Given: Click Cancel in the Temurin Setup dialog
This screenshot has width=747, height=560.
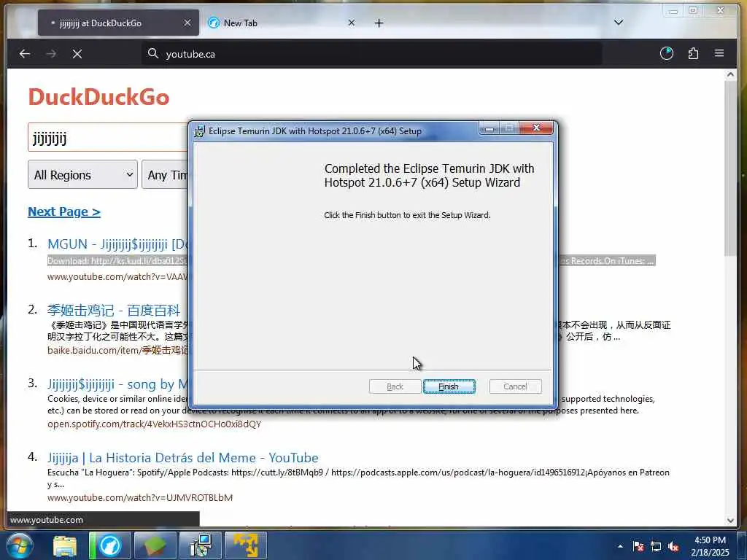Looking at the screenshot, I should pyautogui.click(x=515, y=386).
